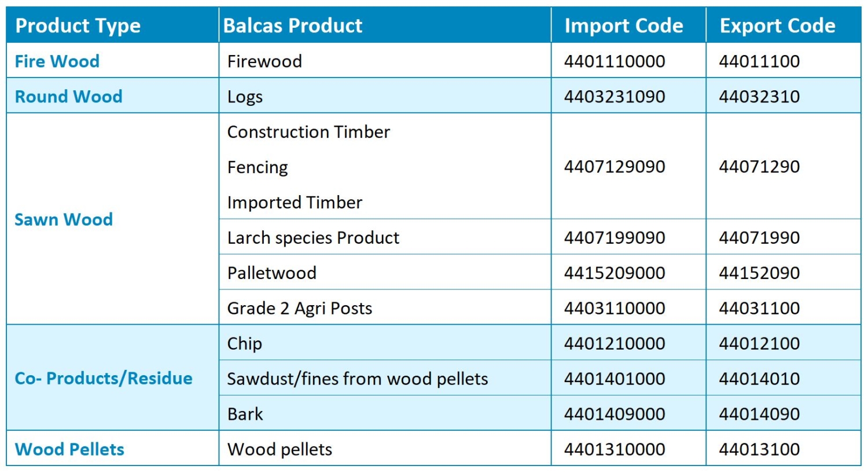Click the Product Type column header
The width and height of the screenshot is (868, 473).
click(78, 25)
